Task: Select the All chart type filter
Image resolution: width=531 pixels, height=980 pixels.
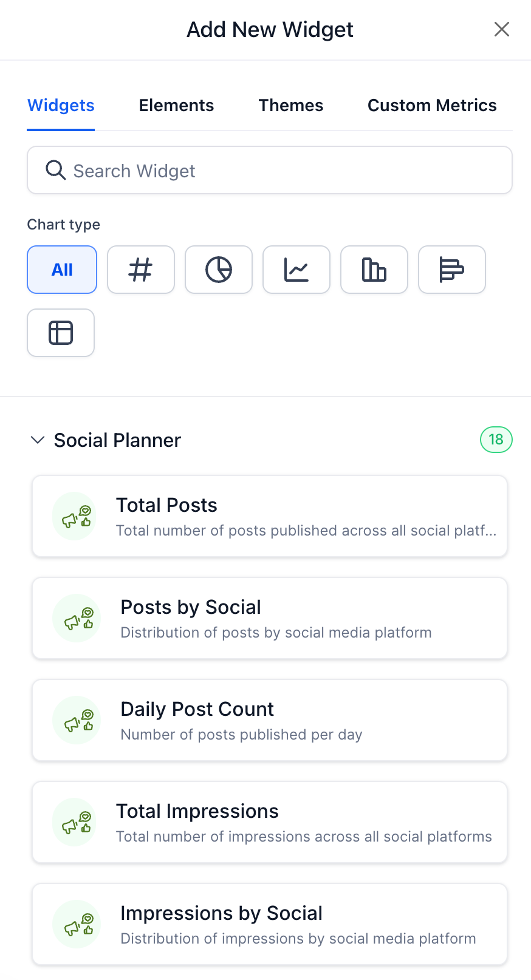Action: pyautogui.click(x=62, y=270)
